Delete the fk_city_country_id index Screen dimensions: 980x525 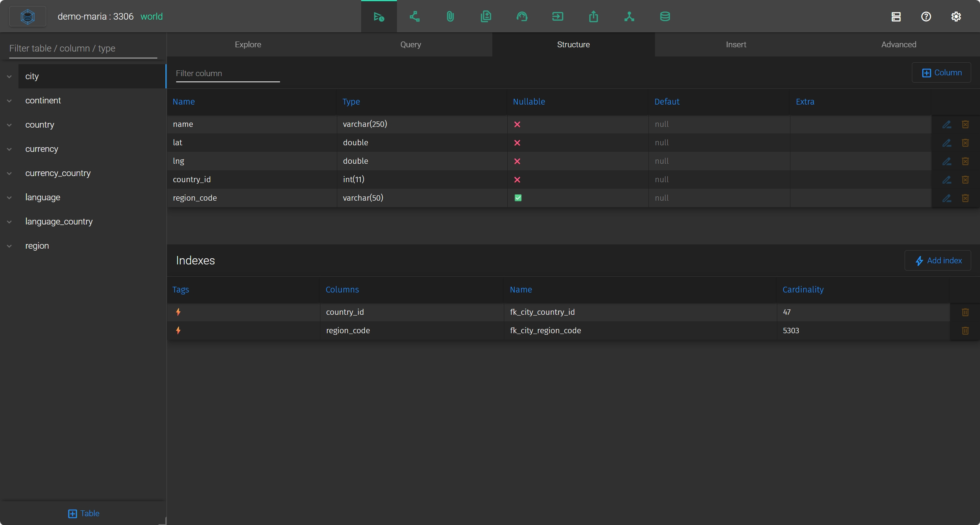coord(965,312)
